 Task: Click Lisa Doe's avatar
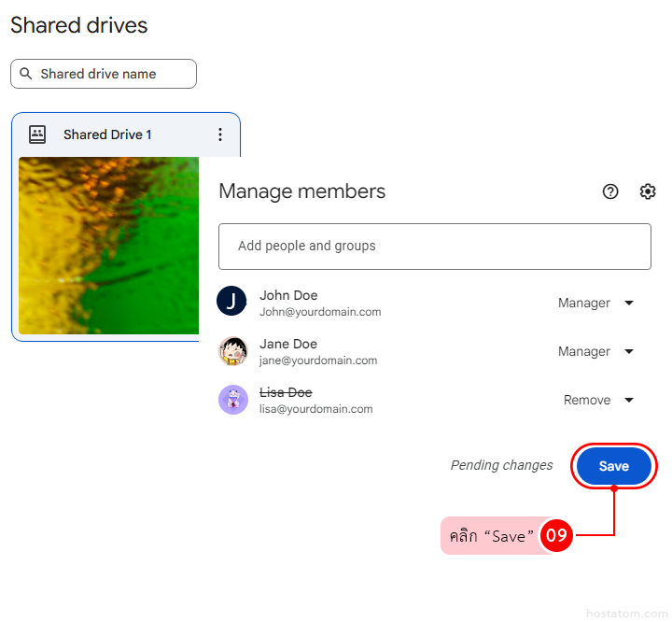coord(233,400)
